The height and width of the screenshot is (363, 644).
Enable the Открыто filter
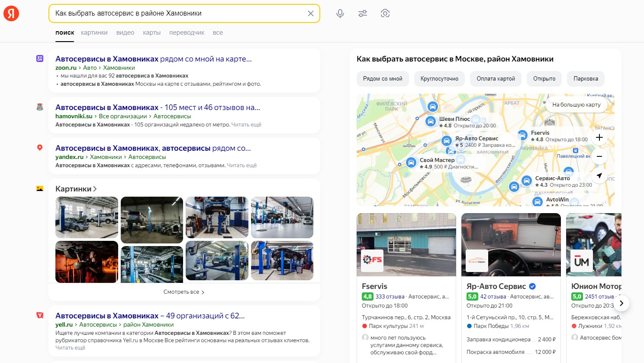[544, 79]
